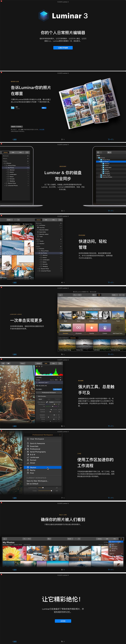126x644 pixels.
Task: Adjust the Exposure slider
Action: (51, 409)
